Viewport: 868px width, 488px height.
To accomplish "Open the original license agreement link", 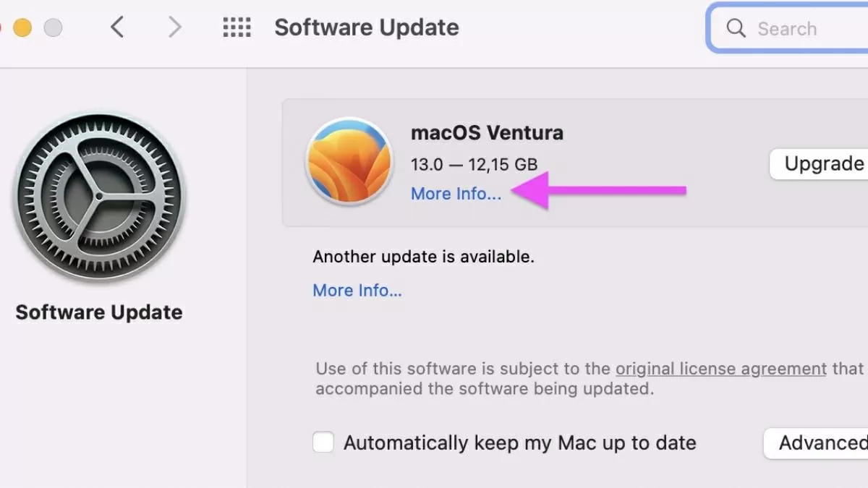I will click(720, 369).
